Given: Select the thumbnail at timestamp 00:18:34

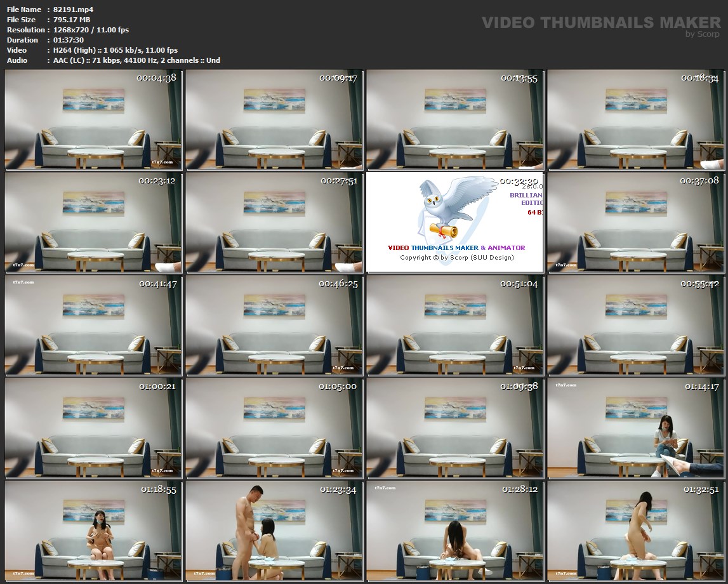Looking at the screenshot, I should tap(635, 120).
